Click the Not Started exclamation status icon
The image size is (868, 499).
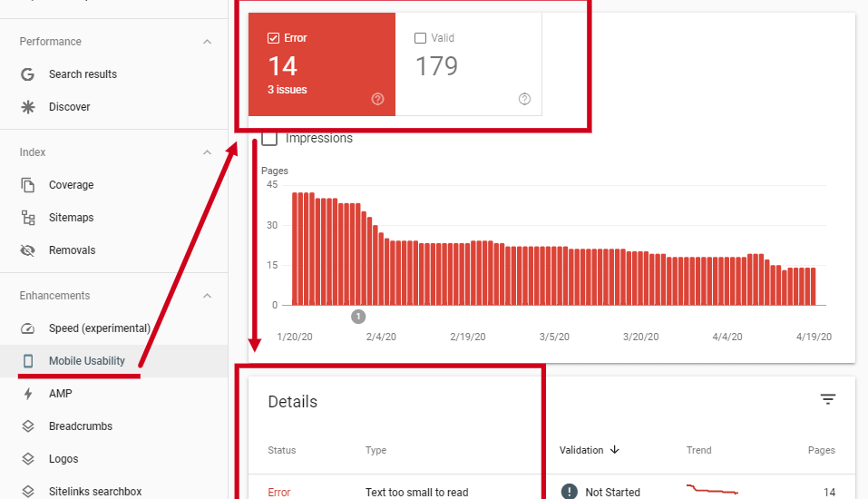coord(569,491)
